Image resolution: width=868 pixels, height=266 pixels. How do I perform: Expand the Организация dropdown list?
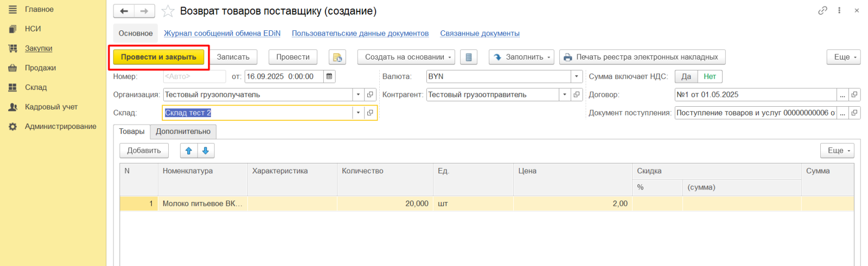358,94
